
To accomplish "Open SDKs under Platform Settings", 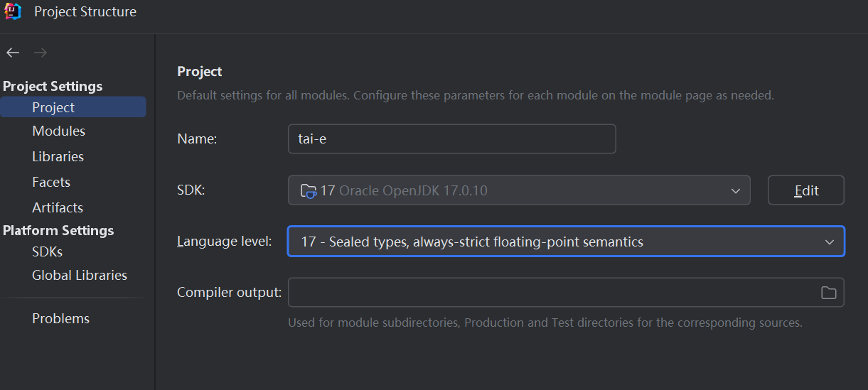I will [x=47, y=252].
